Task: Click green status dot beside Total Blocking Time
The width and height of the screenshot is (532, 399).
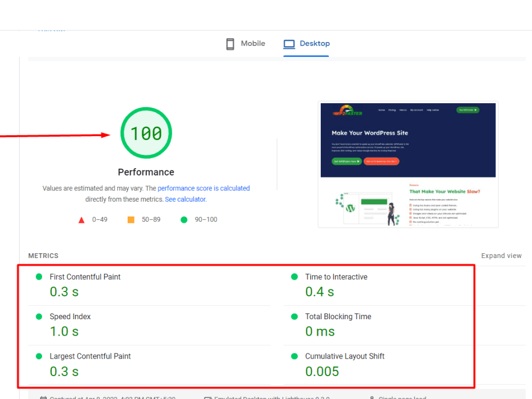Action: [x=295, y=317]
